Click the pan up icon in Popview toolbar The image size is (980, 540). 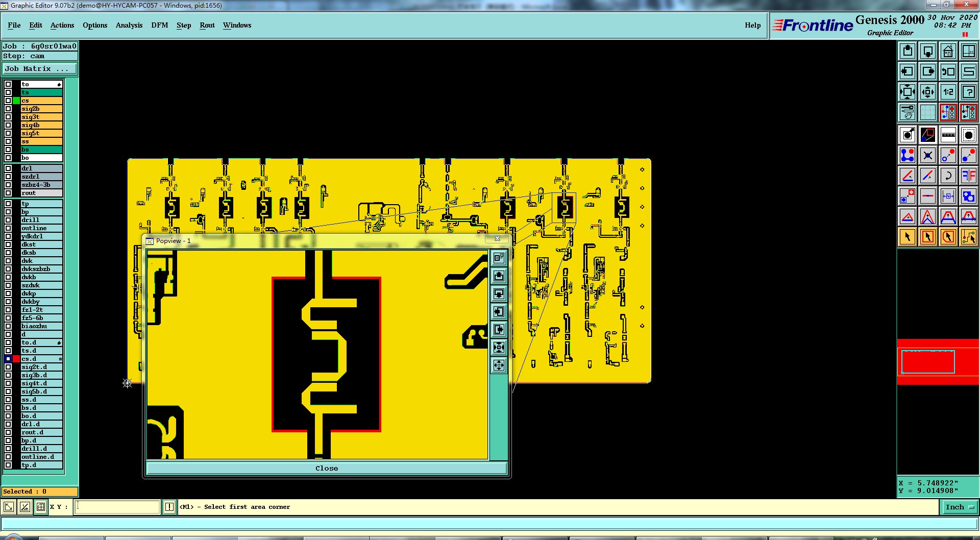(499, 276)
